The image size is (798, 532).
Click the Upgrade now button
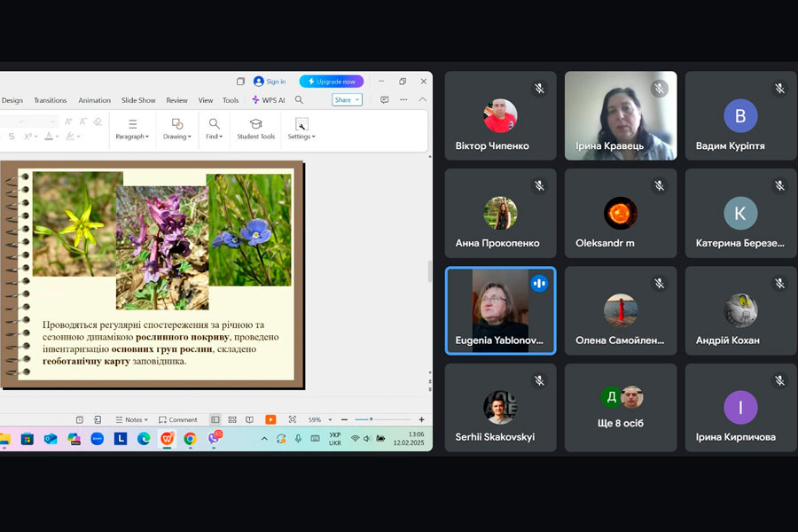332,82
